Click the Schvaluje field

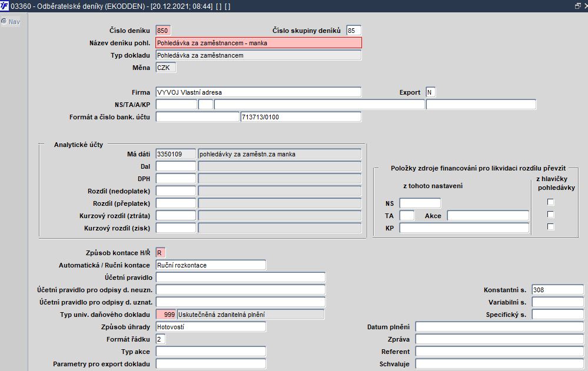pyautogui.click(x=500, y=365)
